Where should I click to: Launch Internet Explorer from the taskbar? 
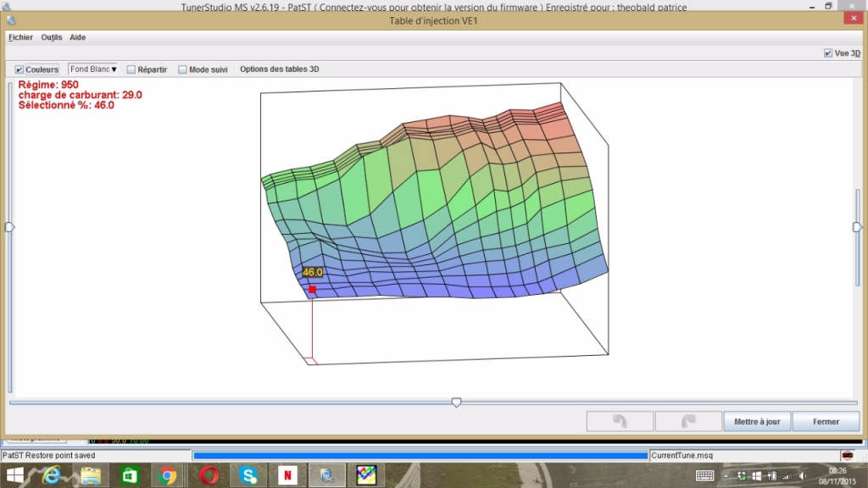pyautogui.click(x=52, y=475)
